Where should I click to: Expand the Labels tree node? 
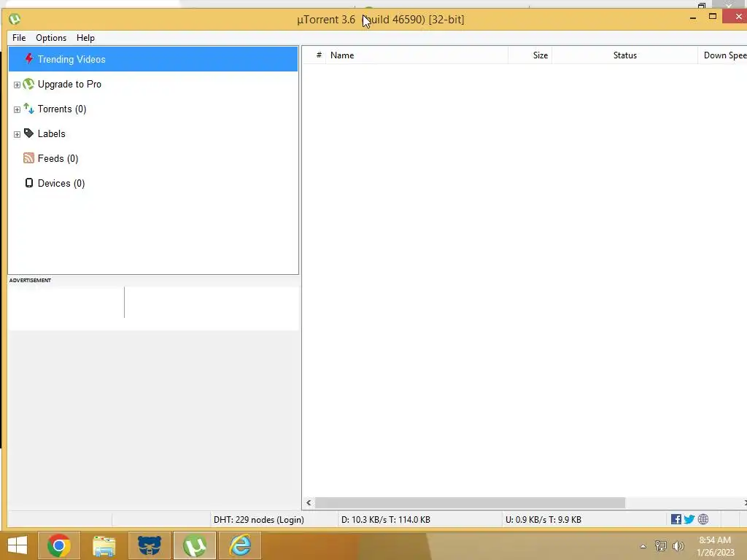pos(18,134)
